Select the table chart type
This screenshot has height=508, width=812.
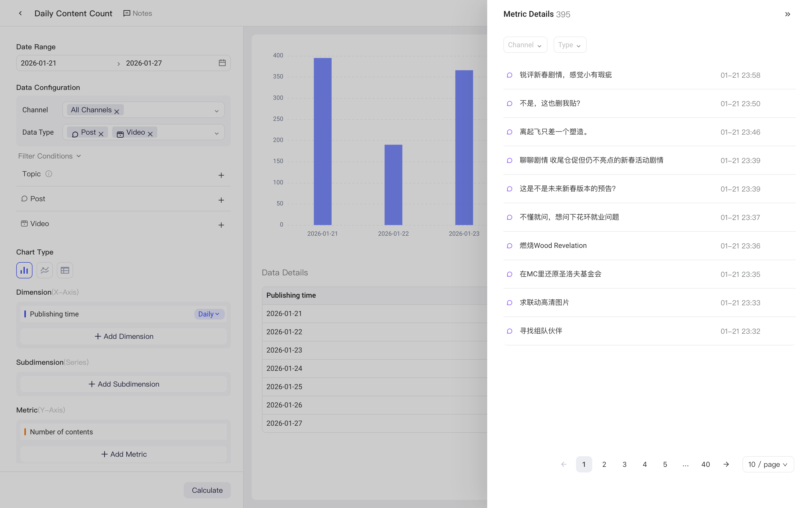65,270
